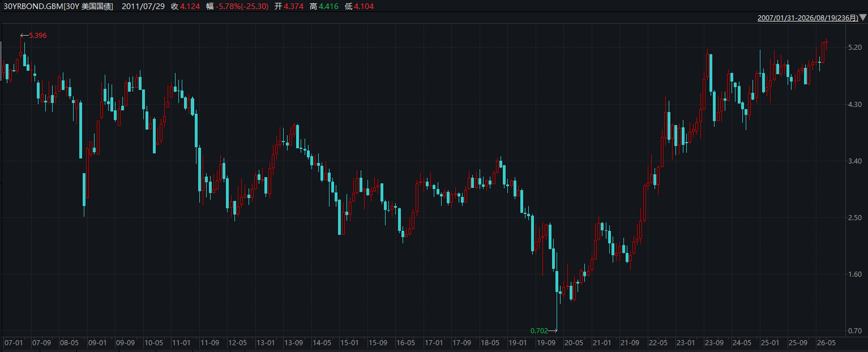
Task: Select the 20-05 time axis label
Action: (574, 343)
